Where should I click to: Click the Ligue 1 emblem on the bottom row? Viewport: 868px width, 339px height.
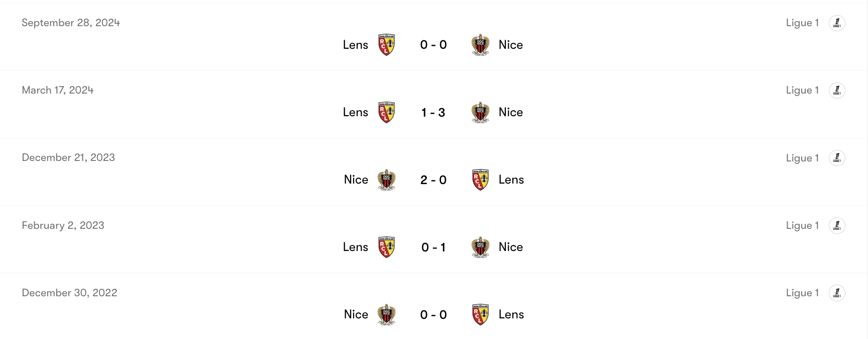pos(837,292)
